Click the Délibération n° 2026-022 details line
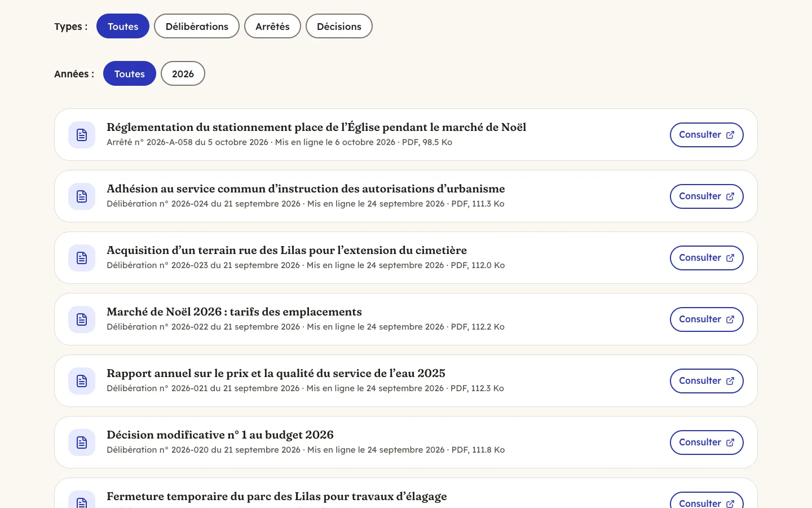 pos(306,327)
